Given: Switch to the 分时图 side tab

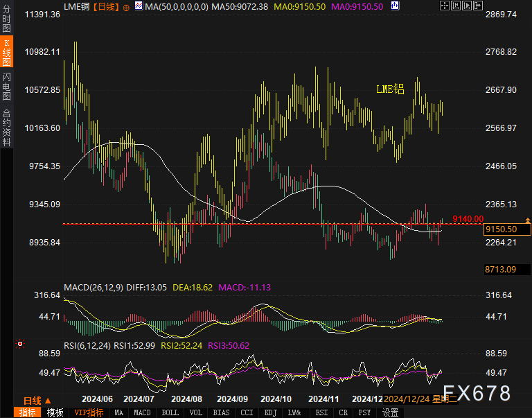Looking at the screenshot, I should (6, 20).
